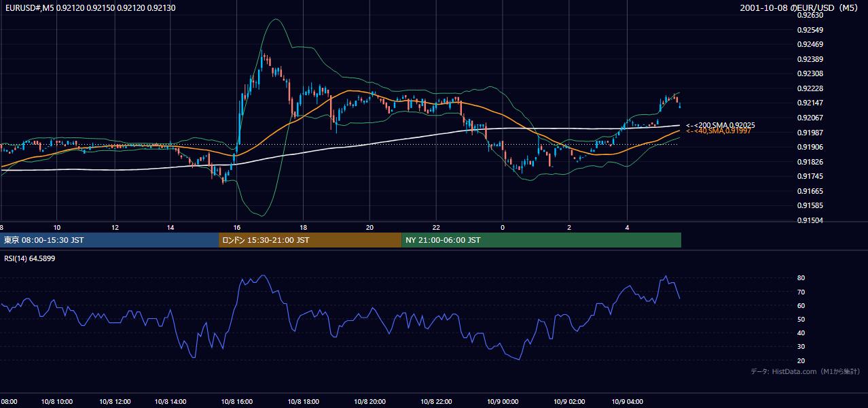
Task: Click the 10/8 14:00 date label
Action: (170, 402)
